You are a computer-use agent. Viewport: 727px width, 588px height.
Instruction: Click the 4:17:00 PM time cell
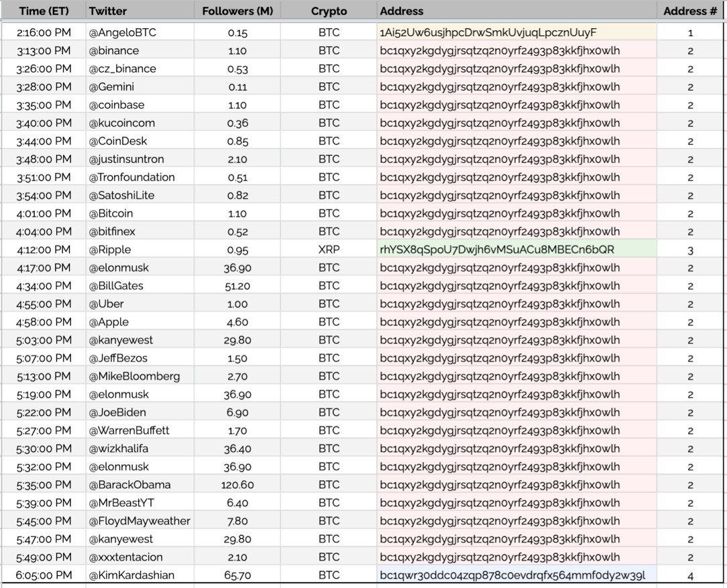coord(44,268)
